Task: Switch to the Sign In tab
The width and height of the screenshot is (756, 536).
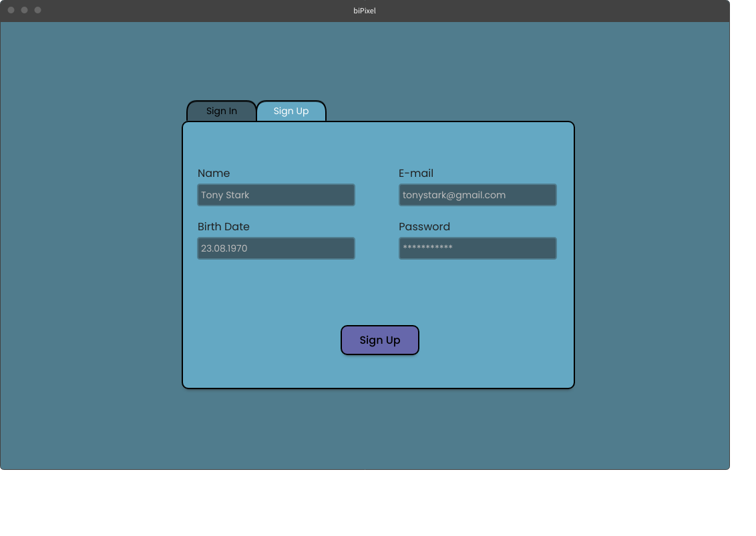Action: (x=221, y=111)
